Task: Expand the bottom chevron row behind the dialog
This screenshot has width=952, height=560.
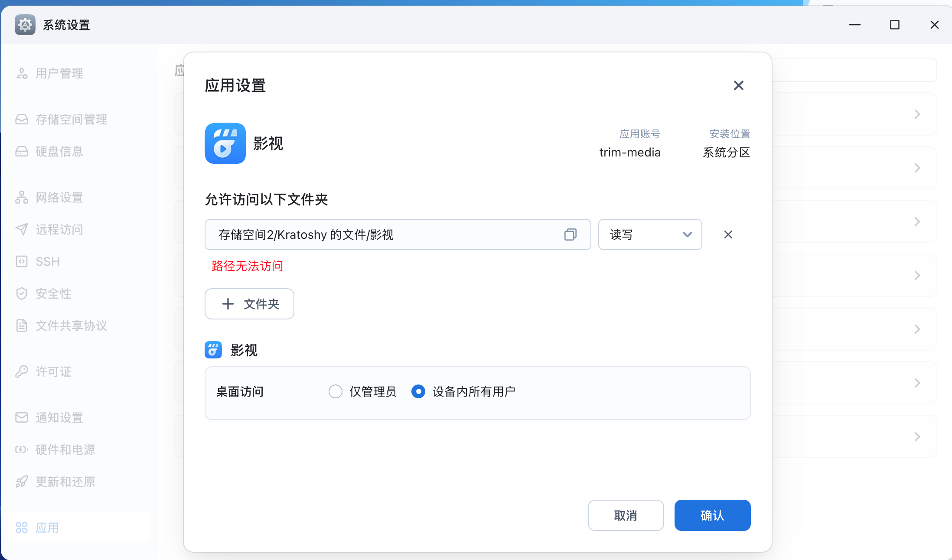Action: (917, 436)
